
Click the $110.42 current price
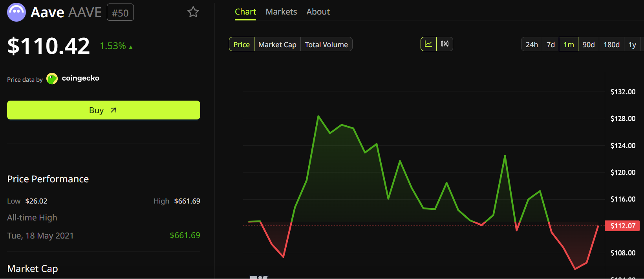tap(49, 46)
